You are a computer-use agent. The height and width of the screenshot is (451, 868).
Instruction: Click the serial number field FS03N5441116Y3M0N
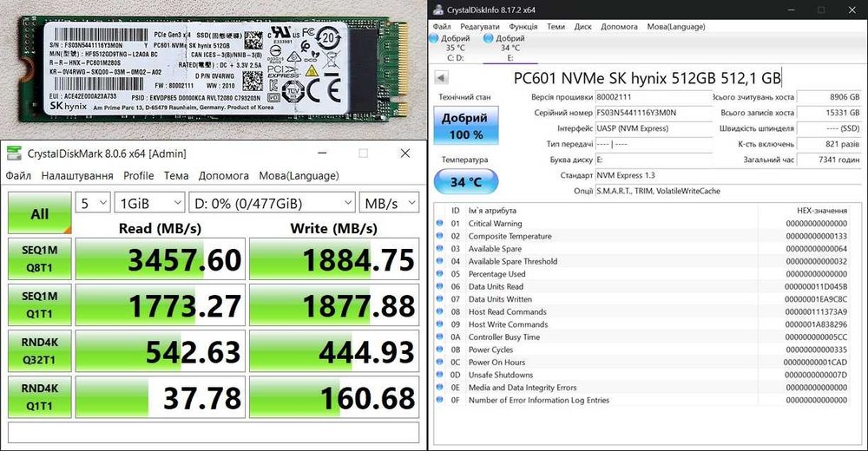click(654, 113)
